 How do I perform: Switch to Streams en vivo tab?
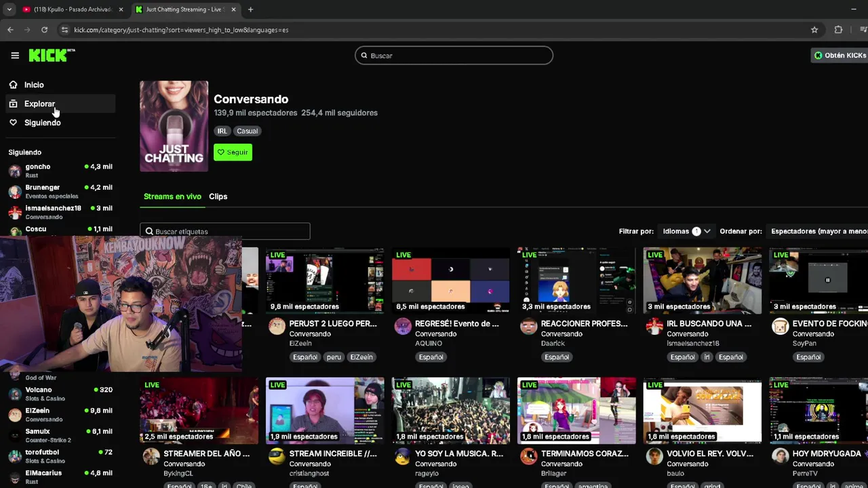(172, 197)
